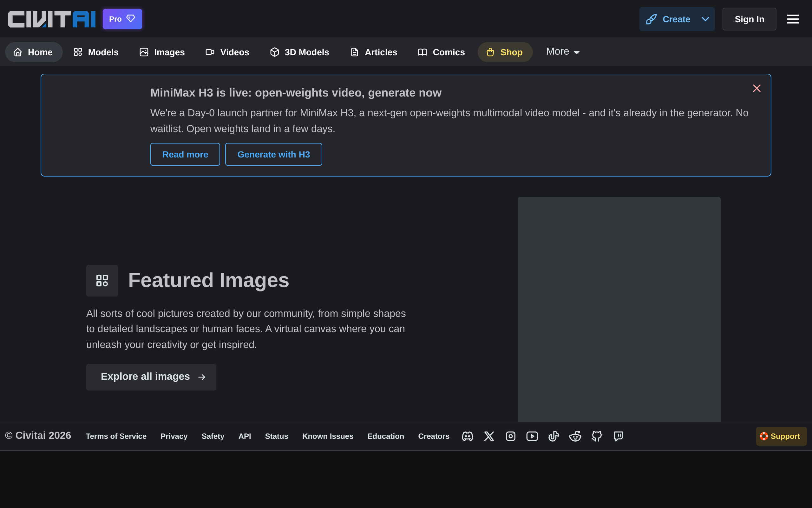Open the 3D Models tab
This screenshot has width=812, height=508.
(x=300, y=52)
